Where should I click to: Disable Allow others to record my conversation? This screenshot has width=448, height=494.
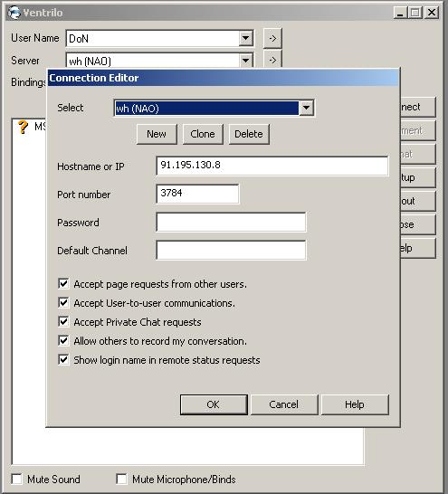63,340
